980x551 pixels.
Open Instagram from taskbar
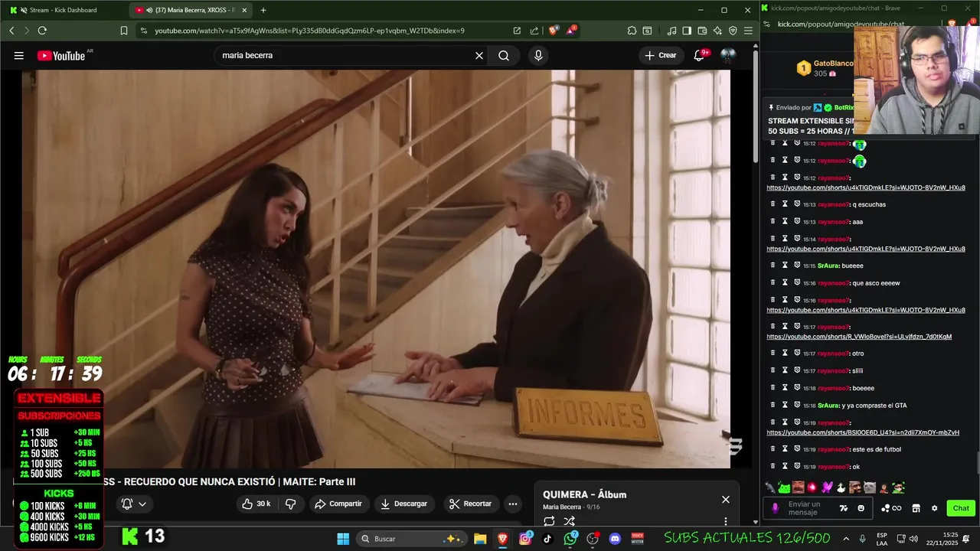[x=525, y=539]
